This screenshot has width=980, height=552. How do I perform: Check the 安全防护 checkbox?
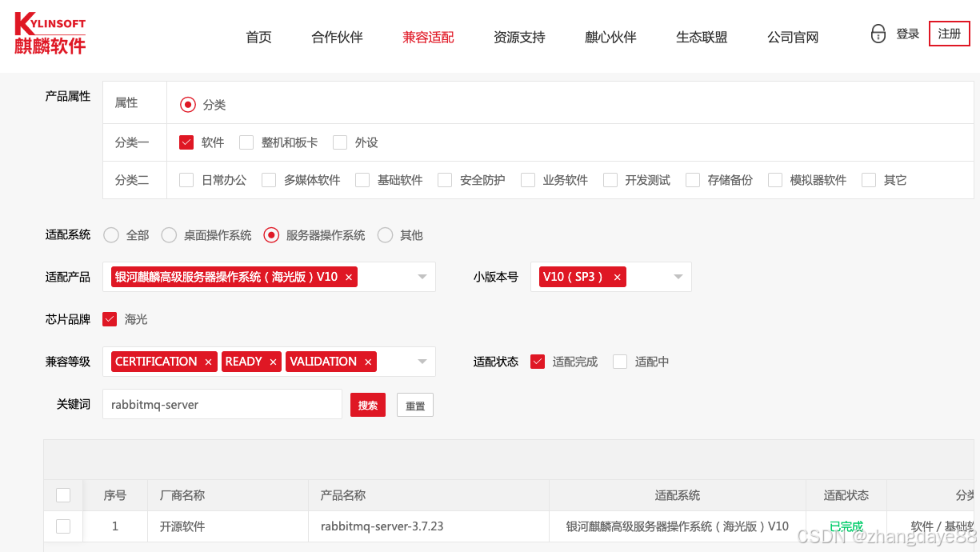point(445,180)
